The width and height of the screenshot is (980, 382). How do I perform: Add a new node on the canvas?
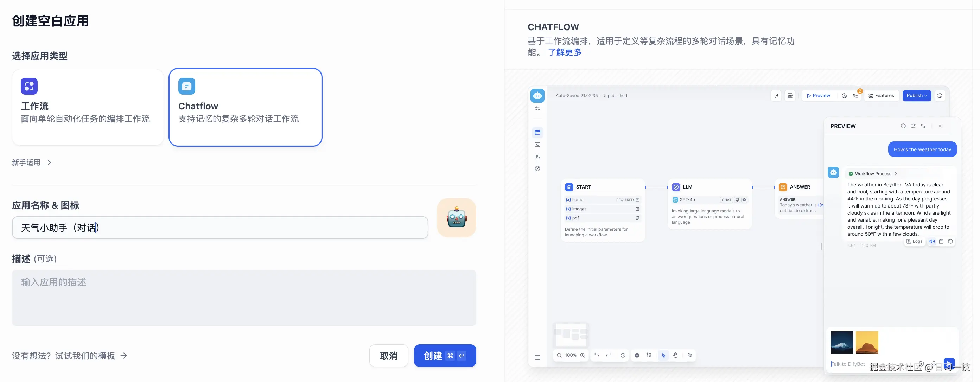click(637, 355)
